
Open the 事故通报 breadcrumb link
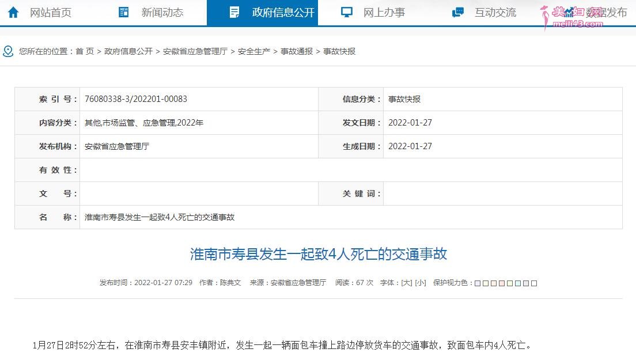[297, 51]
